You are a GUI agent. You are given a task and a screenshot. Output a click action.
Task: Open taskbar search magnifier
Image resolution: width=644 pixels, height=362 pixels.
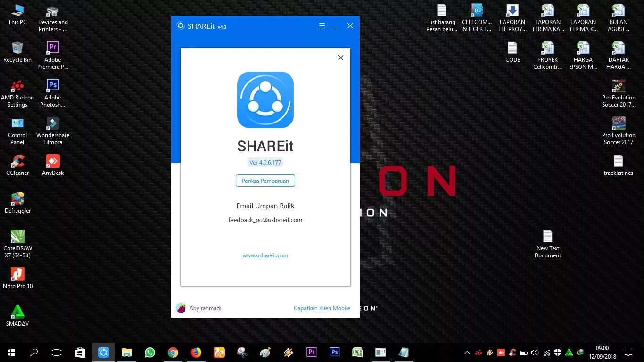(x=34, y=352)
